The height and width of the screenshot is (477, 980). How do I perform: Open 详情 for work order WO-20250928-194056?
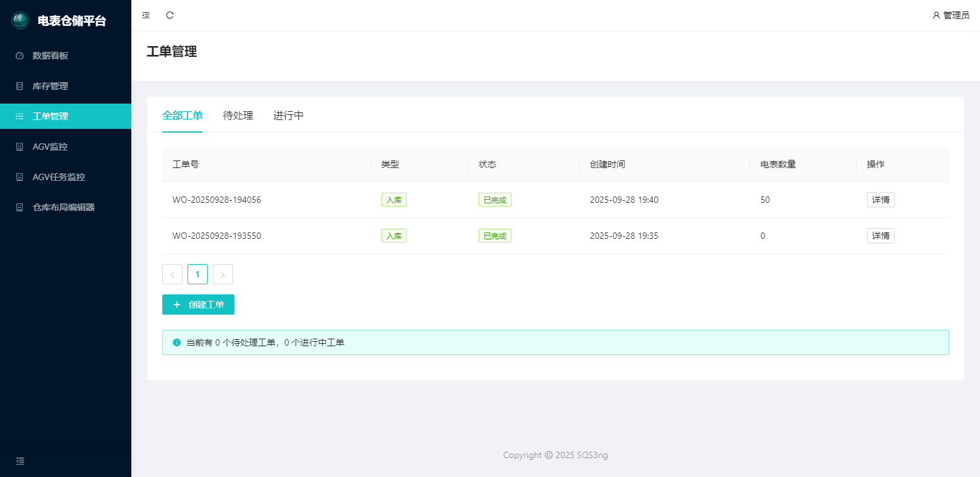(x=880, y=200)
